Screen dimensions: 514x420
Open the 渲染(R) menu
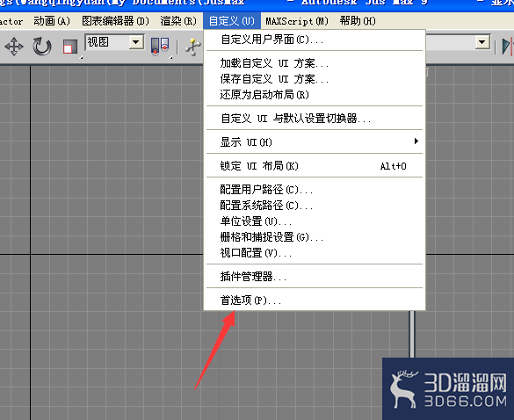pyautogui.click(x=178, y=21)
